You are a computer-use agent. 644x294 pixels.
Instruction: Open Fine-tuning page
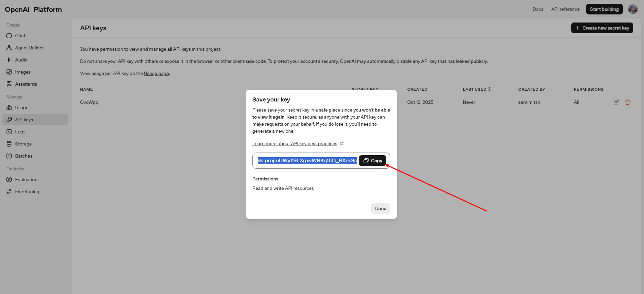coord(27,192)
